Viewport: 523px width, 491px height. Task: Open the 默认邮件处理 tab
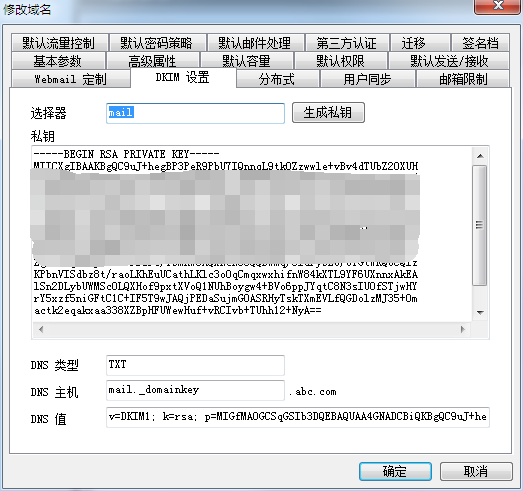click(x=255, y=43)
